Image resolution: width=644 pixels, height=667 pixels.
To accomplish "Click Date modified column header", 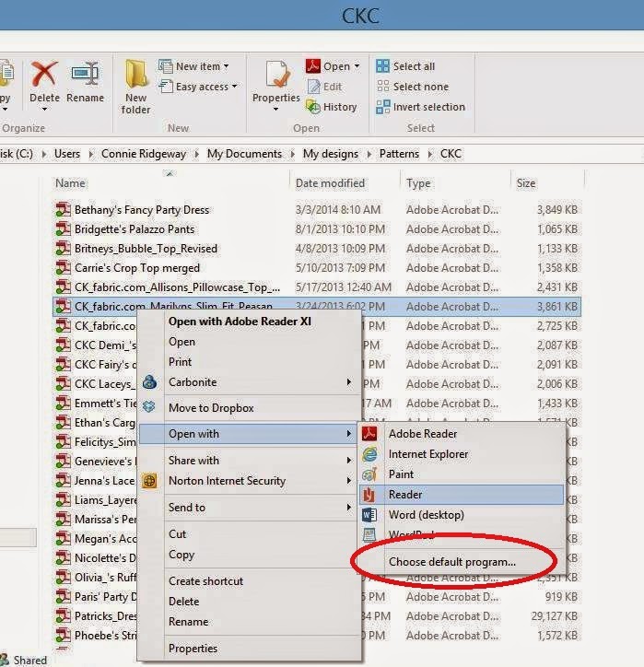I will tap(330, 183).
